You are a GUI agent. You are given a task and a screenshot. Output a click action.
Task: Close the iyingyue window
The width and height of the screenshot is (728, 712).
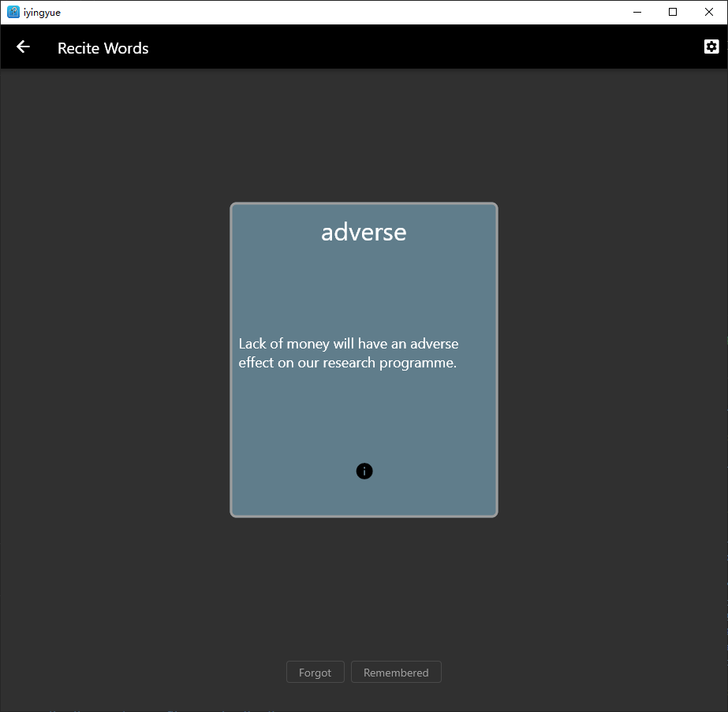pos(709,12)
